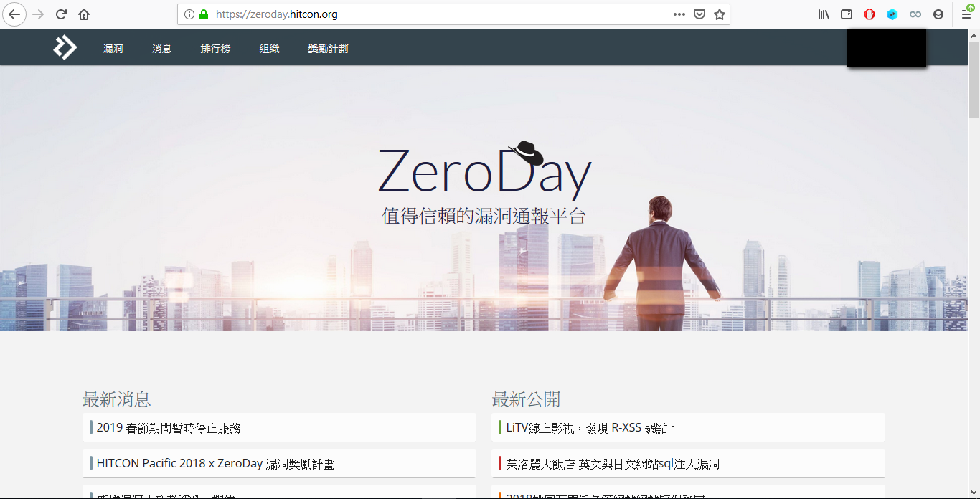
Task: Reload the page with the refresh icon
Action: click(62, 14)
